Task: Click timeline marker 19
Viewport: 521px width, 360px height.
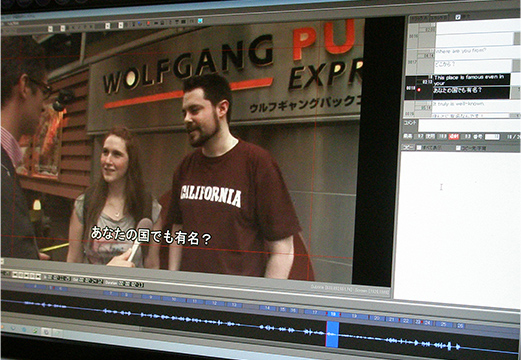Action: coord(354,316)
